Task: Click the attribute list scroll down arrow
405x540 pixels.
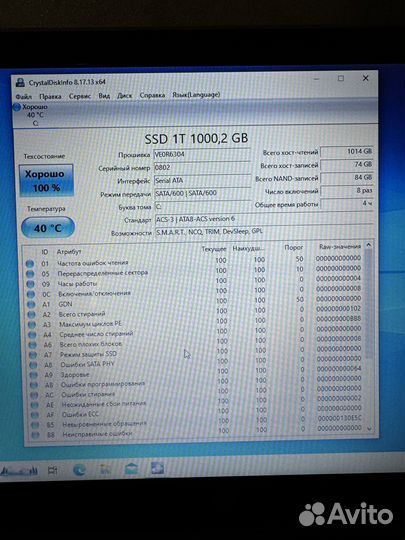Action: [370, 429]
